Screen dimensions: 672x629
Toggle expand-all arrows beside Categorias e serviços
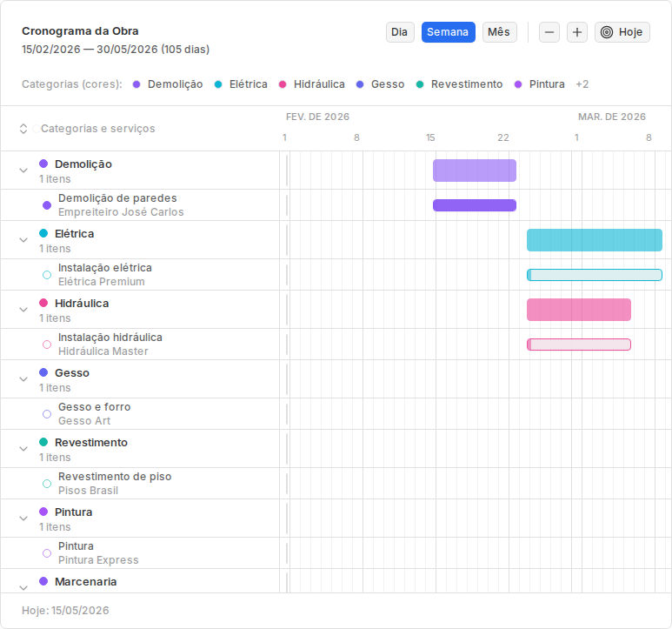click(23, 129)
